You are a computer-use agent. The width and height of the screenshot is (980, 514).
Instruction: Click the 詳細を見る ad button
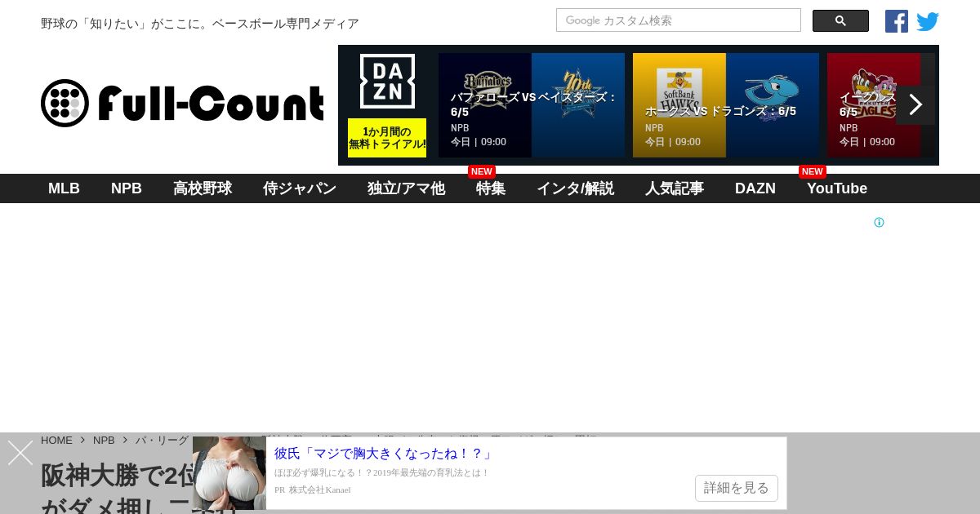737,488
